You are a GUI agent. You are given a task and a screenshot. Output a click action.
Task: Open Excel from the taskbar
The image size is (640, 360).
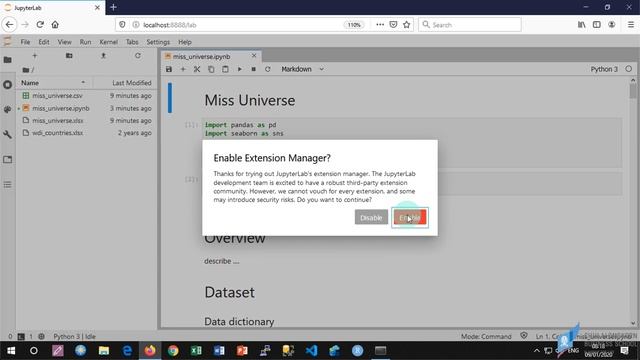[x=196, y=351]
